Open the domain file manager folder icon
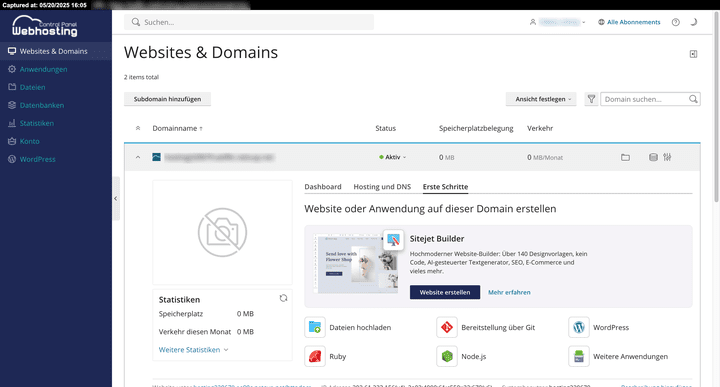This screenshot has width=720, height=387. [x=625, y=157]
